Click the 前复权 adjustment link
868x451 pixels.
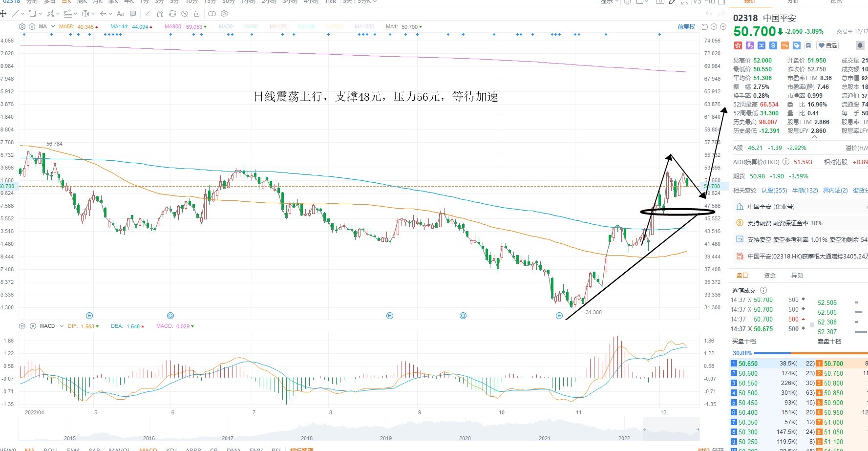pos(686,26)
